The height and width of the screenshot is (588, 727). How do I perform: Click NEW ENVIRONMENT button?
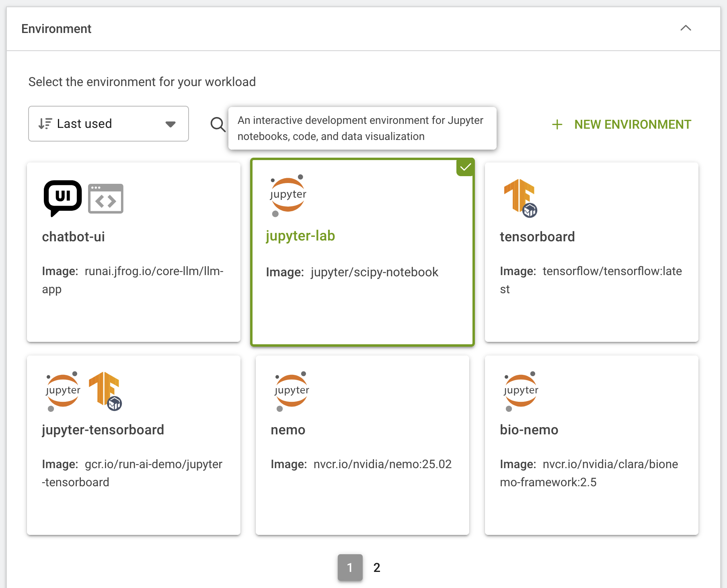pyautogui.click(x=622, y=124)
